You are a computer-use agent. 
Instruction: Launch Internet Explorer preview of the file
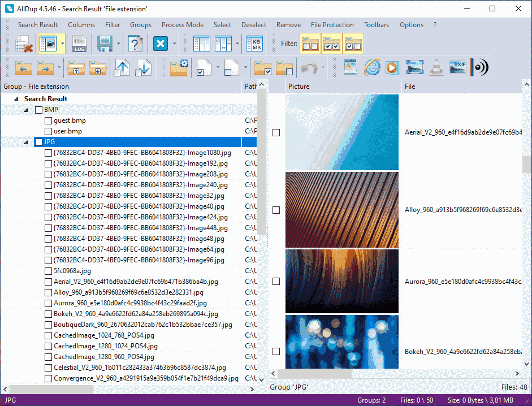click(372, 67)
